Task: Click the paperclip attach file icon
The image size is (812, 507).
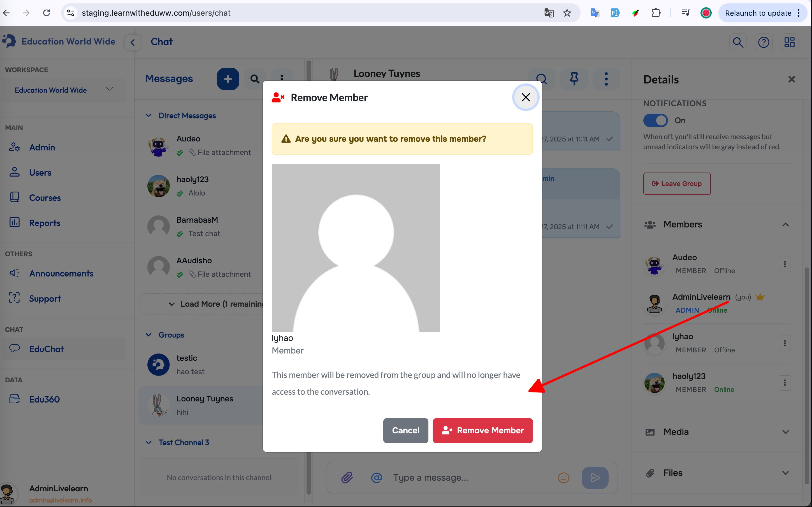Action: [x=347, y=477]
